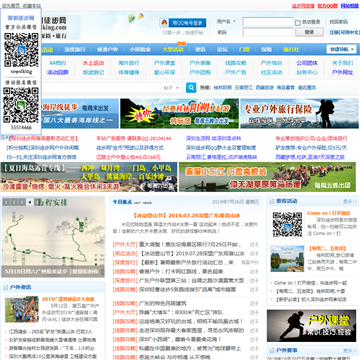360x360 pixels.
Task: Open the 帖子 search scope dropdown
Action: [171, 88]
